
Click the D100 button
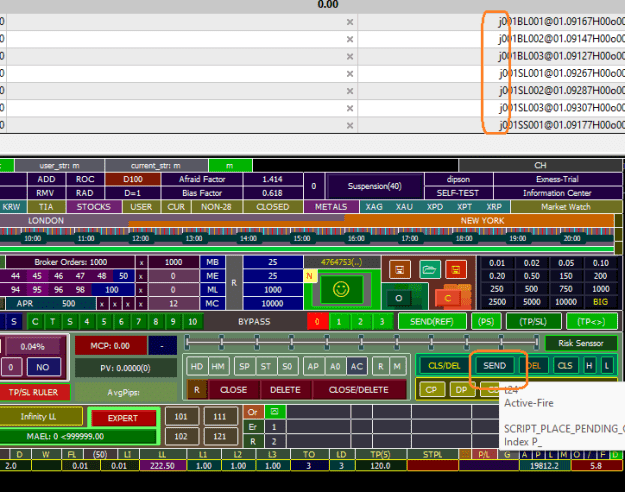click(133, 179)
